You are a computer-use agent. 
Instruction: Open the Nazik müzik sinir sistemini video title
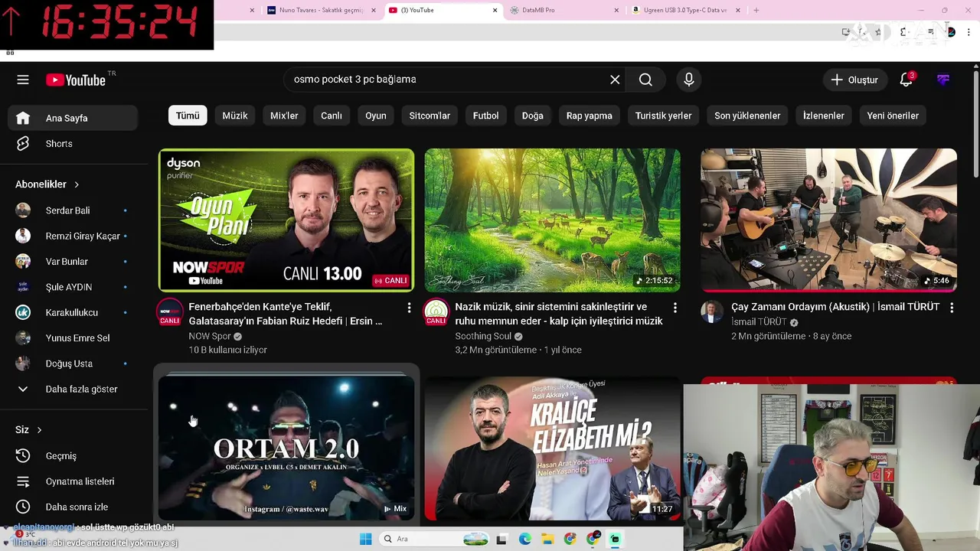click(559, 314)
